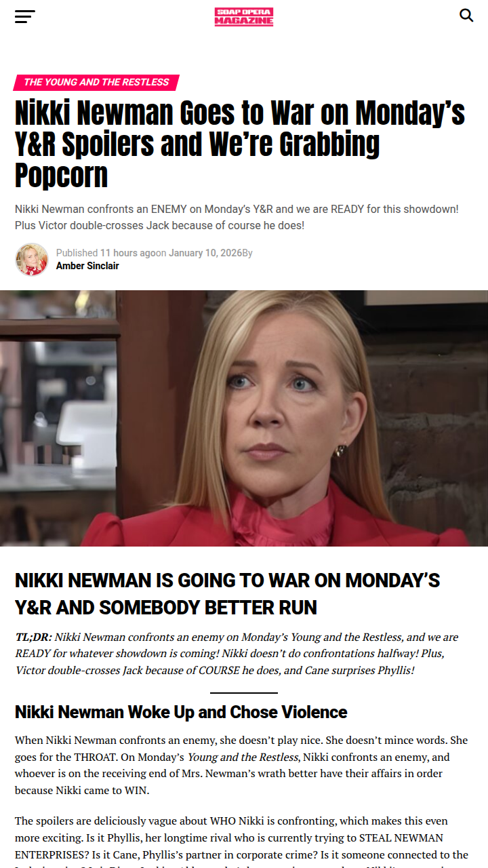Open the hamburger navigation menu
The height and width of the screenshot is (868, 488).
pos(25,16)
